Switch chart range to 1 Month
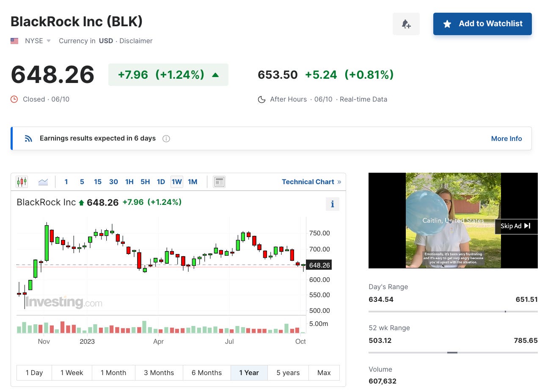Screen dimensions: 545x392 pyautogui.click(x=113, y=373)
